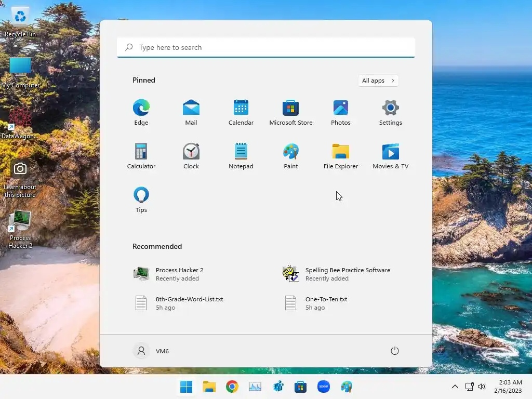Image resolution: width=532 pixels, height=399 pixels.
Task: Select the DataWagon desktop shortcut
Action: 20,124
